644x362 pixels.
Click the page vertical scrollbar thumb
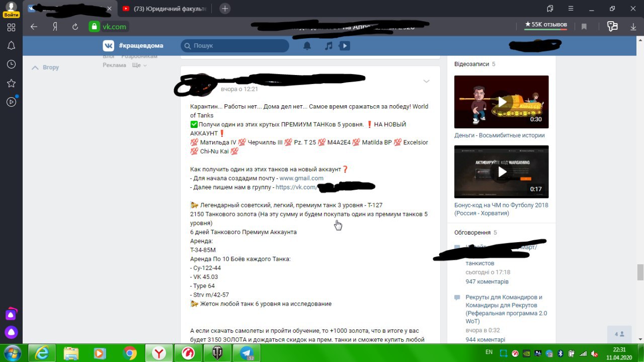pyautogui.click(x=640, y=272)
